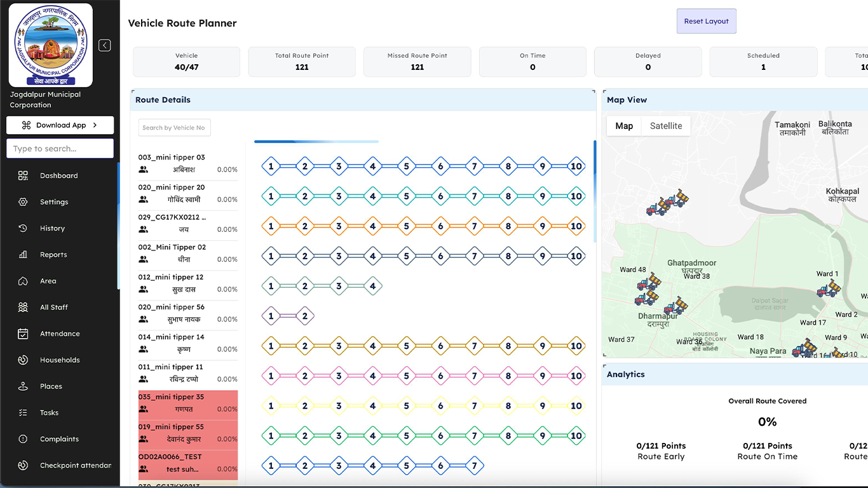Click route point 1 of 014_mini tipper 14
Image resolution: width=868 pixels, height=488 pixels.
coord(271,346)
